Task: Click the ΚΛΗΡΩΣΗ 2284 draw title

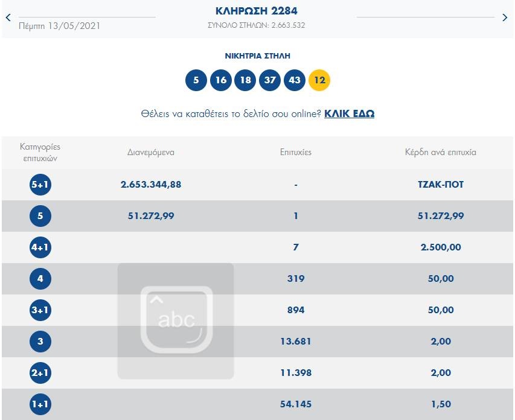Action: [257, 11]
